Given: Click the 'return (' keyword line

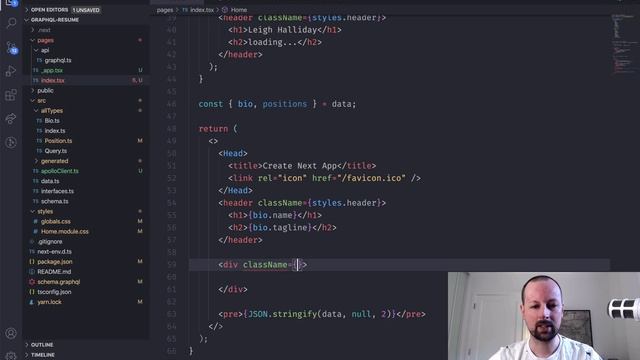Looking at the screenshot, I should (x=218, y=129).
